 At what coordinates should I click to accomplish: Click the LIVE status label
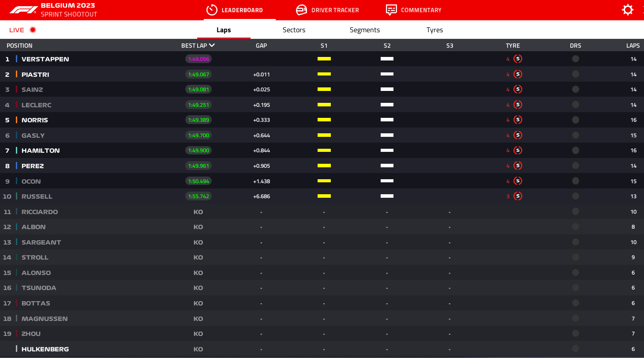[x=17, y=30]
